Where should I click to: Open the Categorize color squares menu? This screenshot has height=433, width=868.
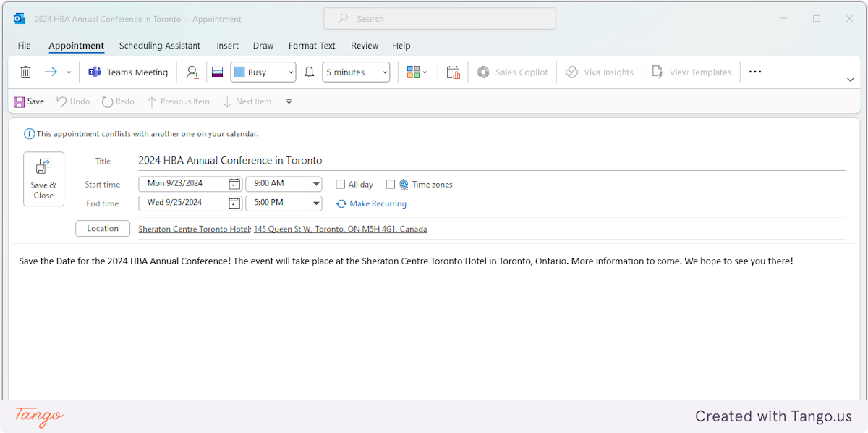point(417,72)
